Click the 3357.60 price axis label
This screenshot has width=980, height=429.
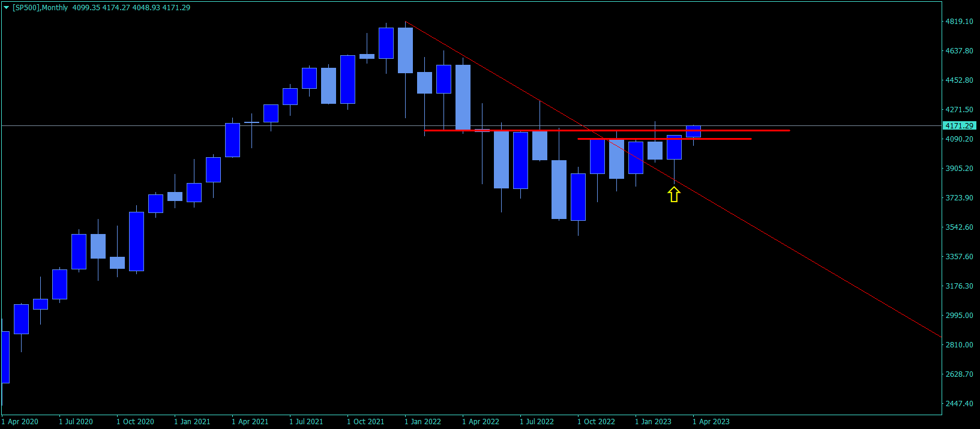[960, 257]
